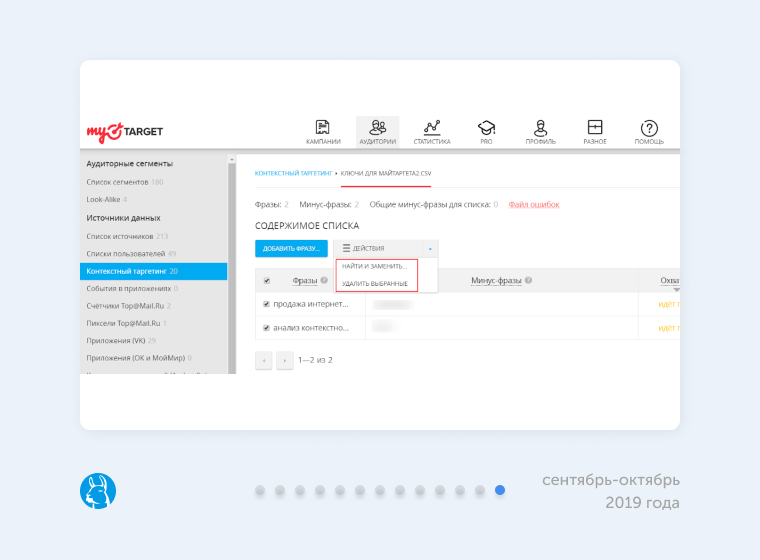The height and width of the screenshot is (560, 760).
Task: Sort by the Минус-фразы column header
Action: [x=496, y=280]
